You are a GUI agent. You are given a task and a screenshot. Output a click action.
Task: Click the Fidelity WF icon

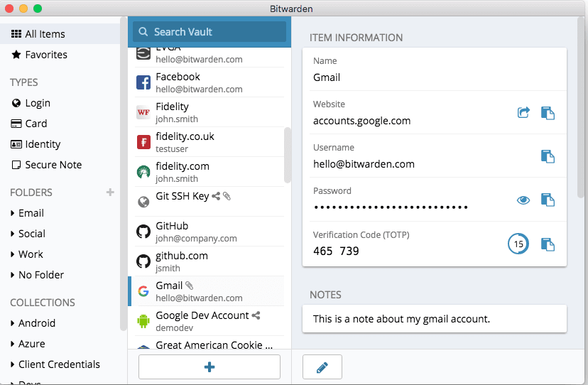point(143,112)
